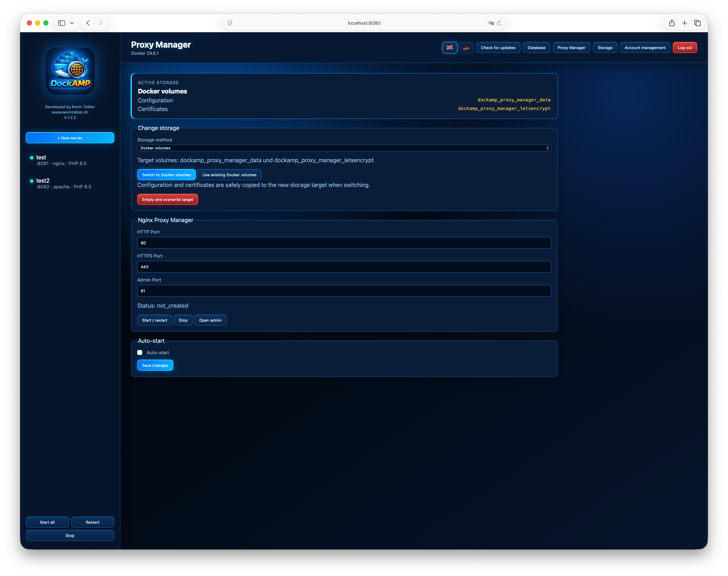This screenshot has height=576, width=728.
Task: Click the Target volumes description line
Action: 255,160
